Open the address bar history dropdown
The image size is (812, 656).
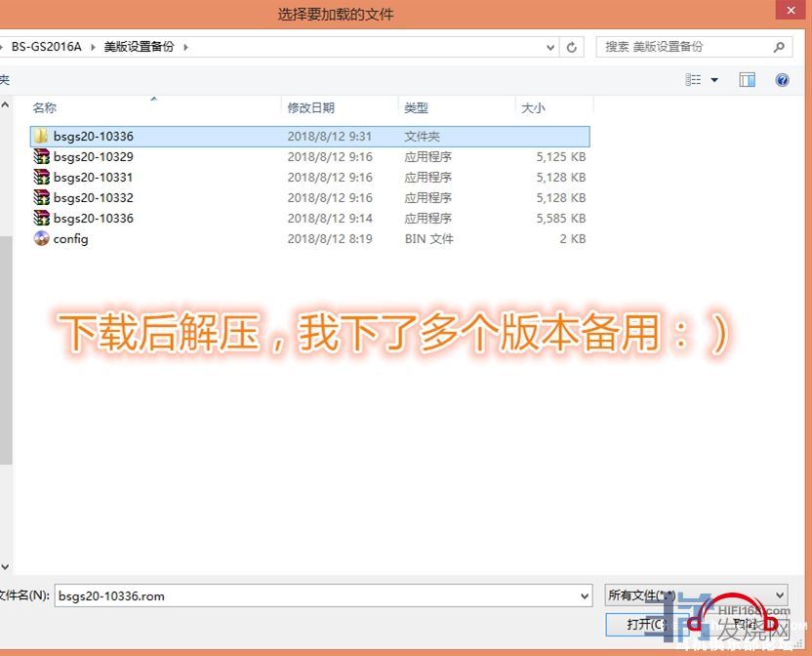point(551,47)
